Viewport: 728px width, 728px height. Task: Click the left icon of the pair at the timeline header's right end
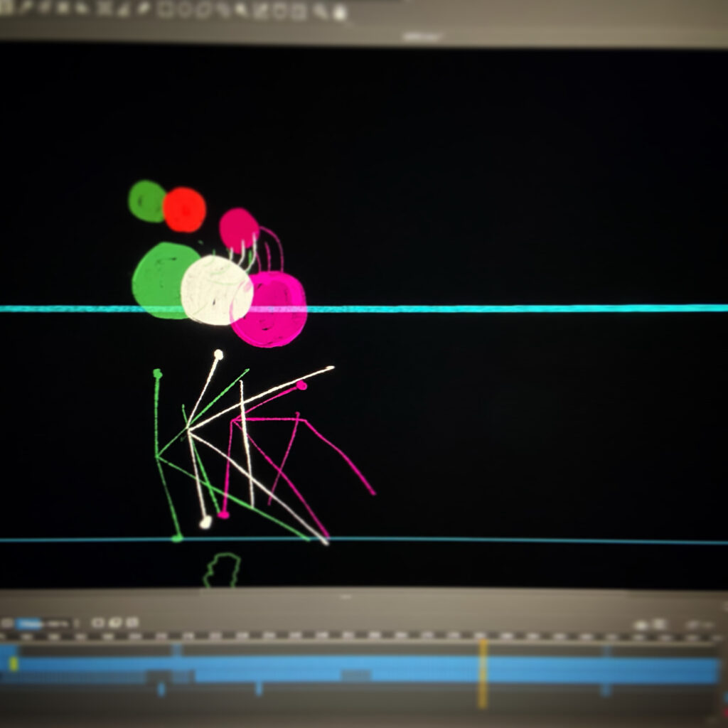click(x=642, y=625)
